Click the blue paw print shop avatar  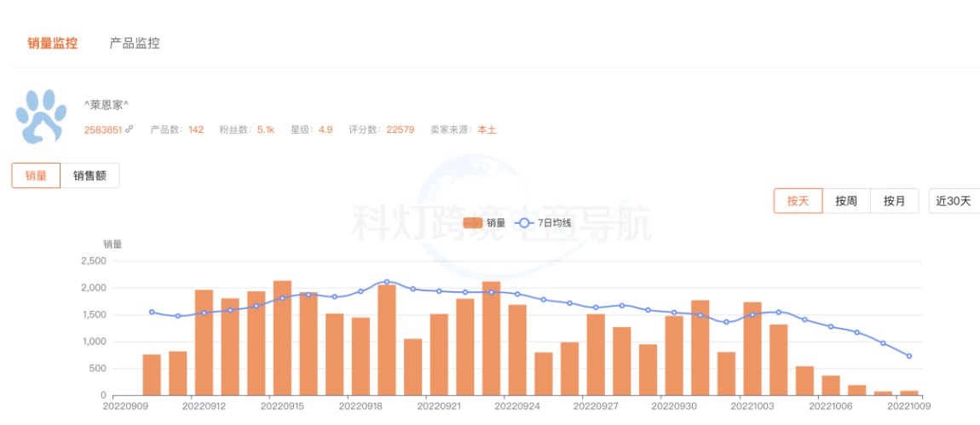click(x=42, y=116)
